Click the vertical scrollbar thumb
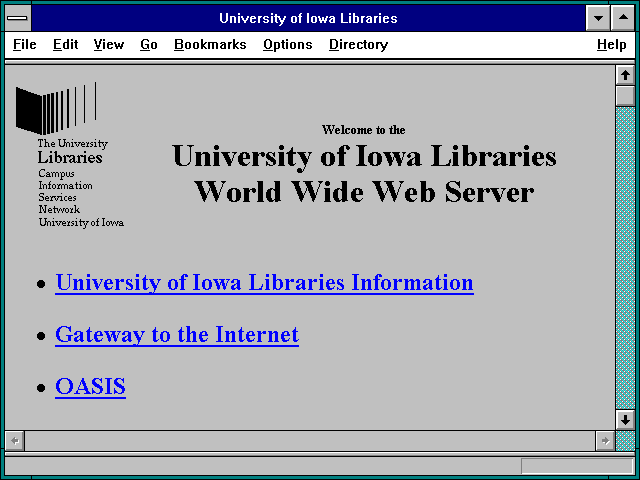640x480 pixels. tap(625, 96)
